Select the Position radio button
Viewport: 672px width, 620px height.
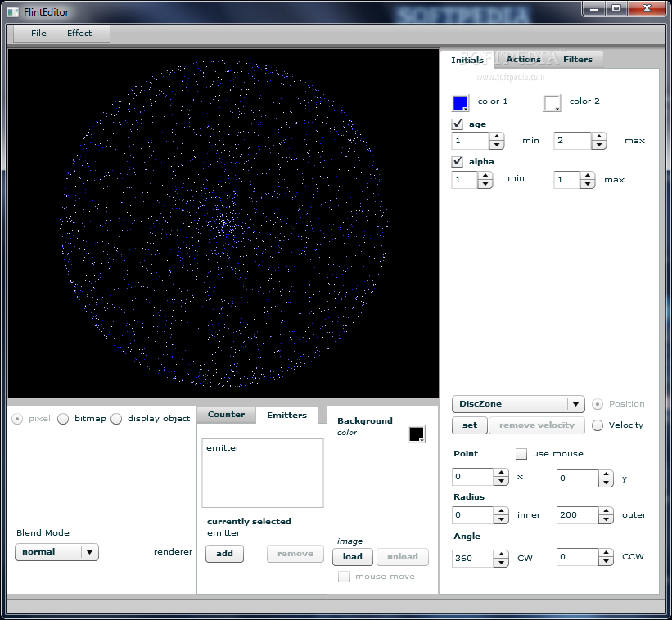point(598,404)
